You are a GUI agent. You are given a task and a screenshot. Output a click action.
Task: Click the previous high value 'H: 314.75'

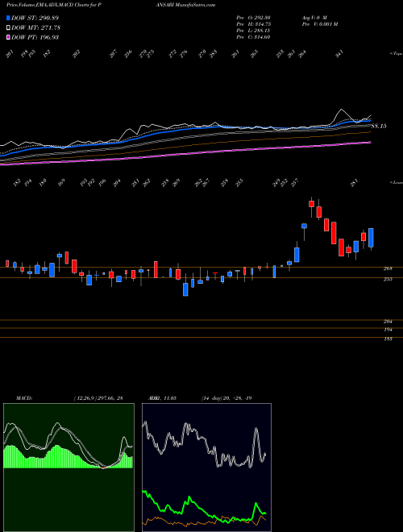click(258, 24)
